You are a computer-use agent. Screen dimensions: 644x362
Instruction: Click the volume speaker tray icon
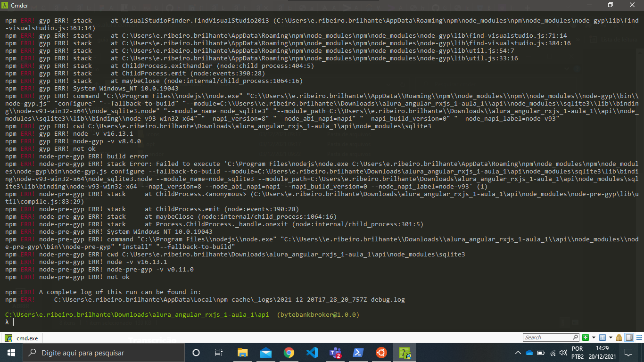pos(563,353)
